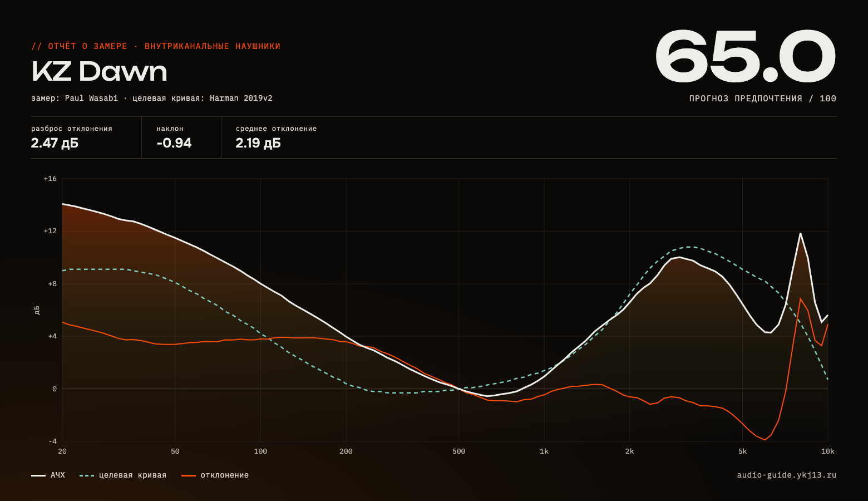Click the white АЧХ legend line swatch
The width and height of the screenshot is (868, 501).
[38, 475]
